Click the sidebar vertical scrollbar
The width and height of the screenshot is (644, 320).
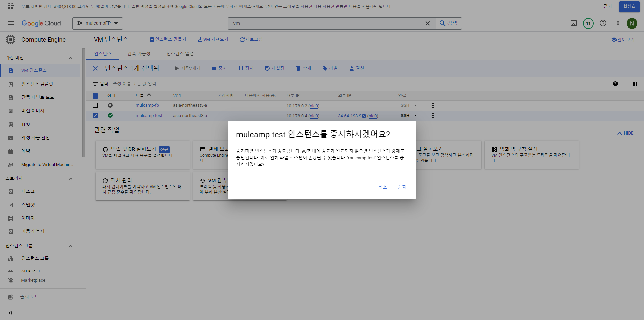click(84, 103)
